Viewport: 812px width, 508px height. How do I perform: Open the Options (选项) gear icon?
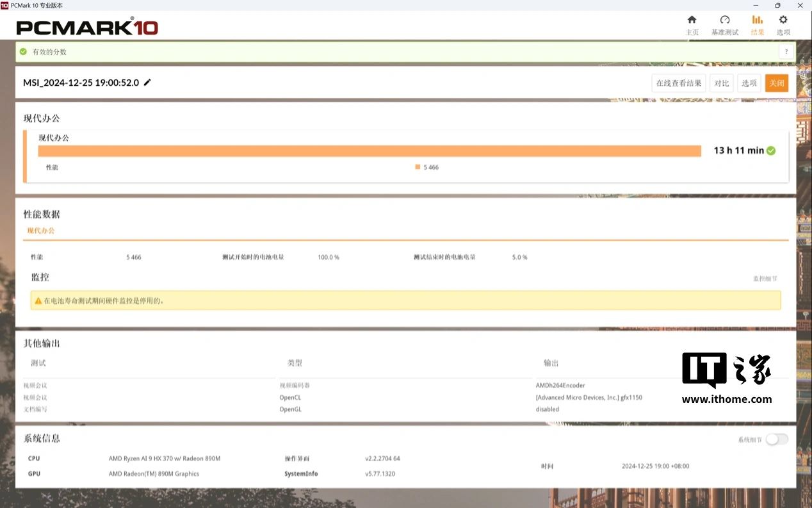(783, 20)
